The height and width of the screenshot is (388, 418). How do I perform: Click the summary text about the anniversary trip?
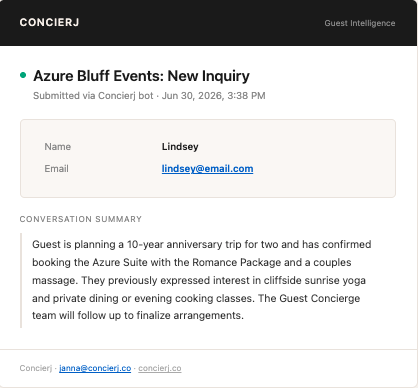(x=201, y=280)
